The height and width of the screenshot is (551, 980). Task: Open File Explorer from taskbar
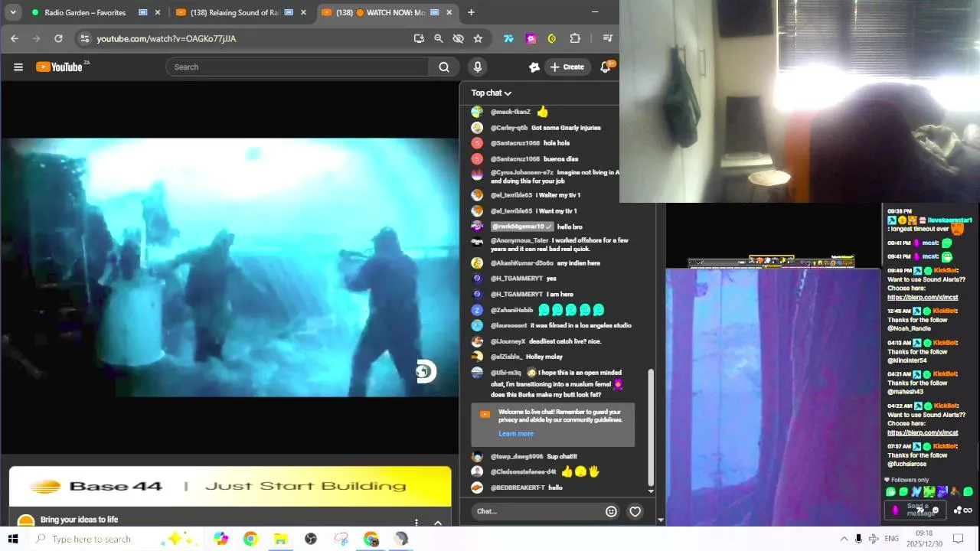[281, 540]
